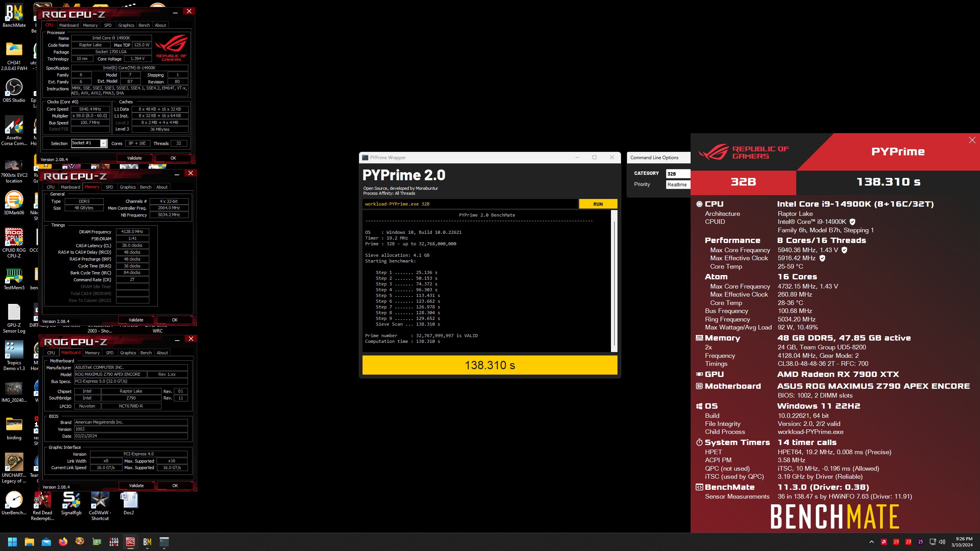Launch TestMem5 from the desktop
The image size is (980, 551).
[14, 278]
